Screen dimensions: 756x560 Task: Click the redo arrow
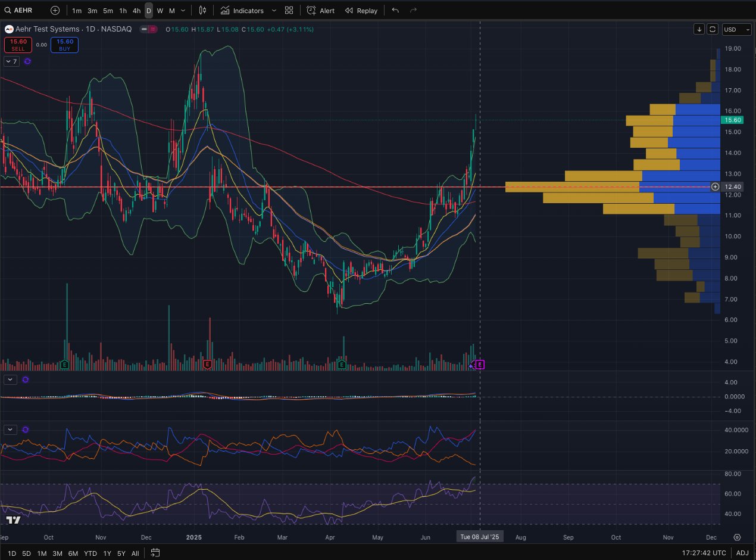[414, 10]
